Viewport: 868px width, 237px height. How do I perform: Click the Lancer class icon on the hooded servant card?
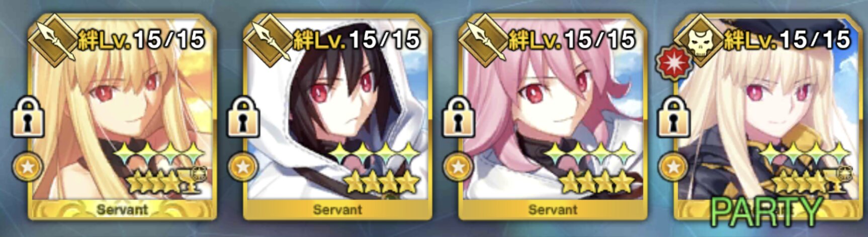coord(268,39)
